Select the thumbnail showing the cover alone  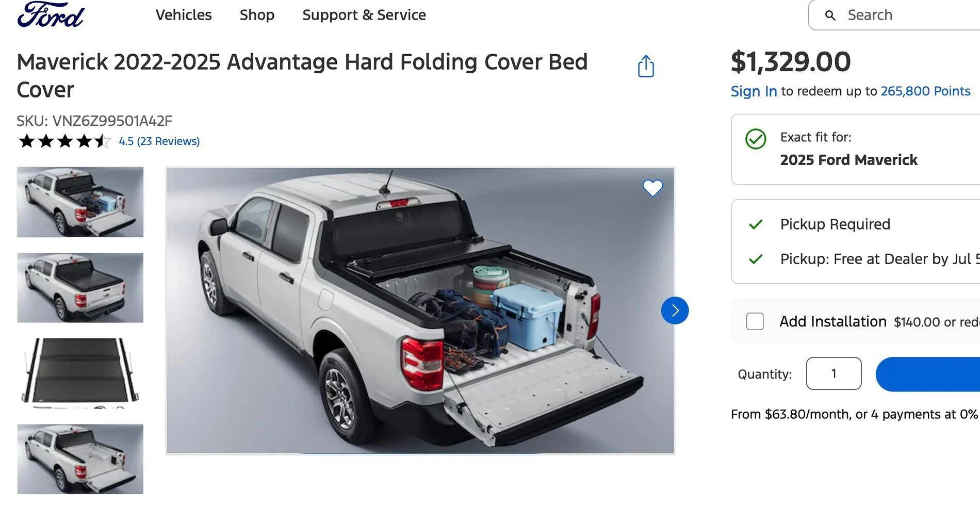80,373
